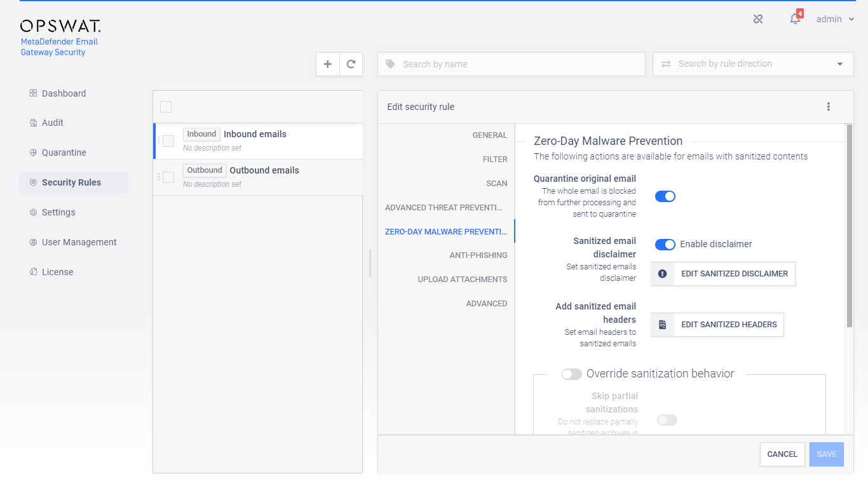The image size is (868, 488).
Task: Open the UPLOAD ATTACHMENTS tab
Action: click(x=463, y=280)
